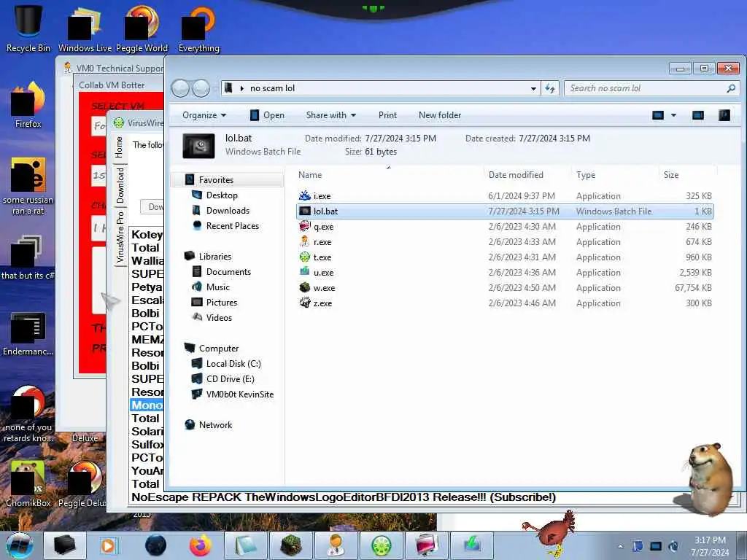Expand the view options dropdown arrow
747x560 pixels.
point(673,115)
